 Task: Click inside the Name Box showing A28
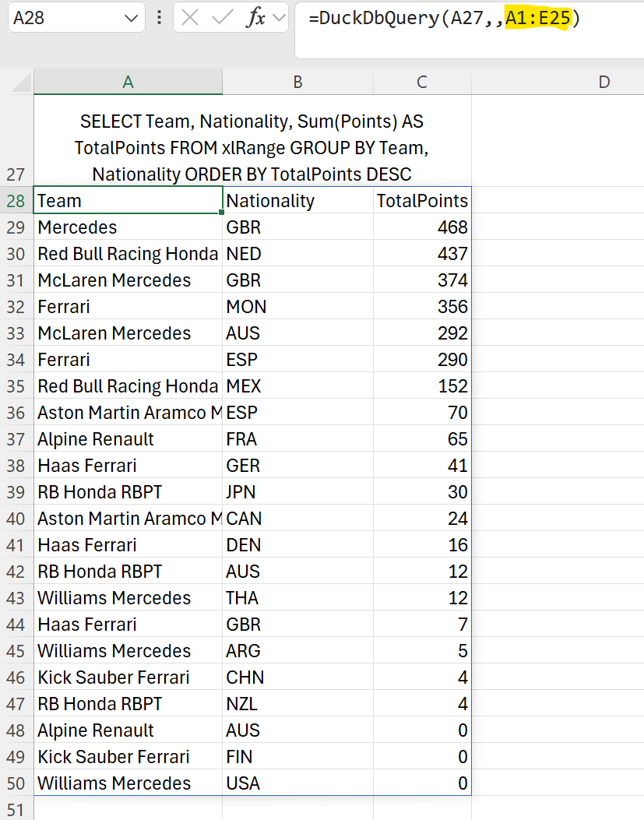[x=62, y=18]
